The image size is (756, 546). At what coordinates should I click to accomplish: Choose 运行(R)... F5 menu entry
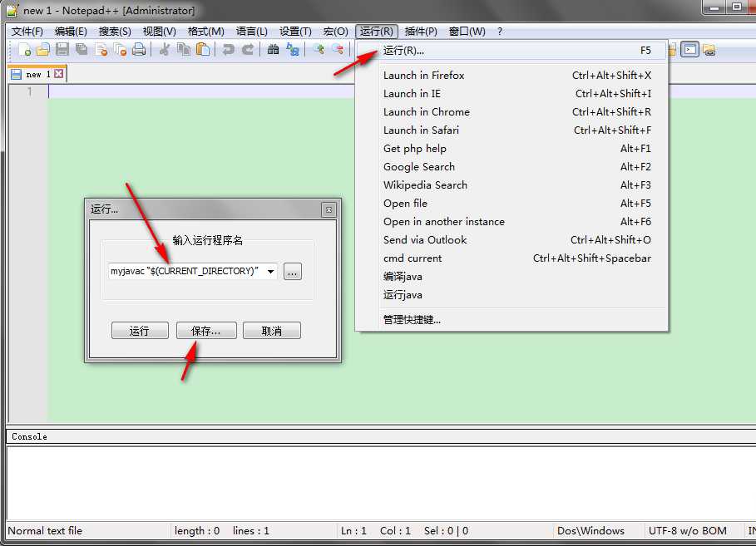coord(512,51)
